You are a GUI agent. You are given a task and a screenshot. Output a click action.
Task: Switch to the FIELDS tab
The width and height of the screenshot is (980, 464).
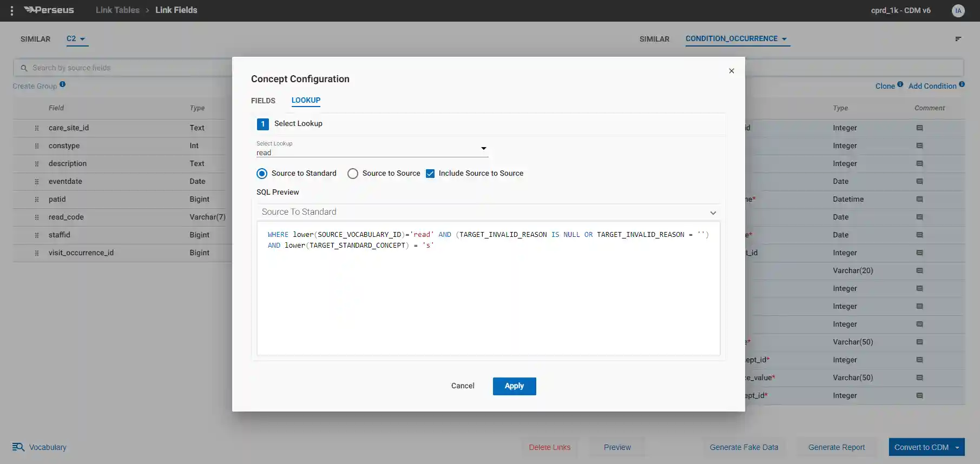coord(263,101)
